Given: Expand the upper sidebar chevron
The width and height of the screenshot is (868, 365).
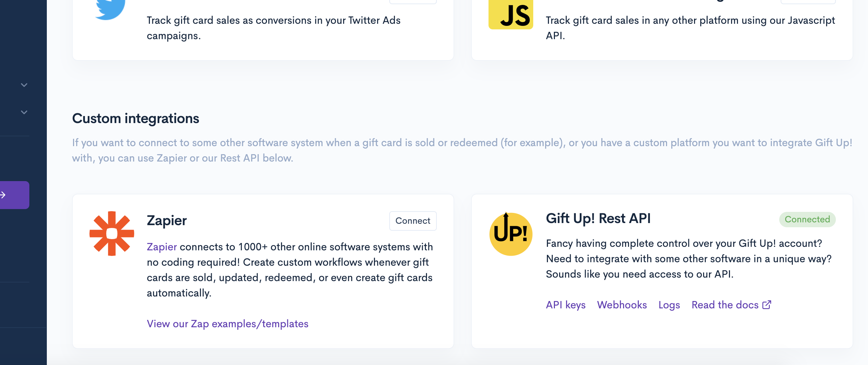Looking at the screenshot, I should pyautogui.click(x=24, y=85).
